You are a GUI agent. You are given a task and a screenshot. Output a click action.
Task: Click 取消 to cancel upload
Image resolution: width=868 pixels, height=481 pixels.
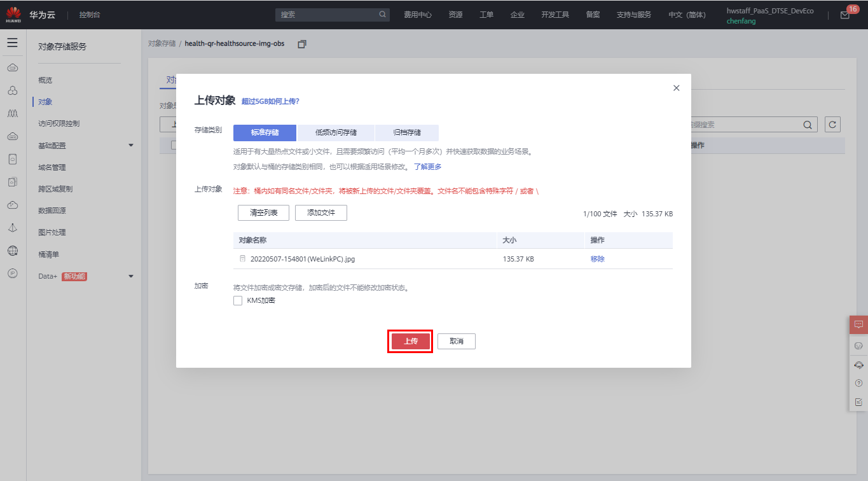(x=457, y=341)
